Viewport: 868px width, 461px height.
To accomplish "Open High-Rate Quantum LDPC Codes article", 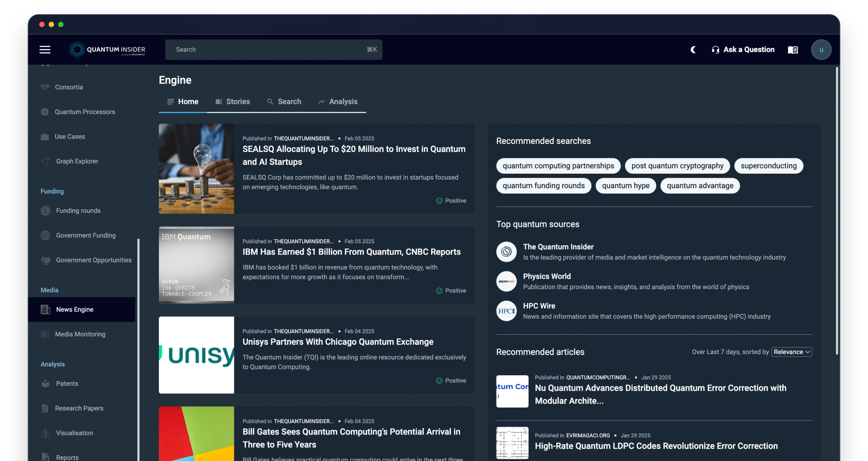I will point(656,446).
